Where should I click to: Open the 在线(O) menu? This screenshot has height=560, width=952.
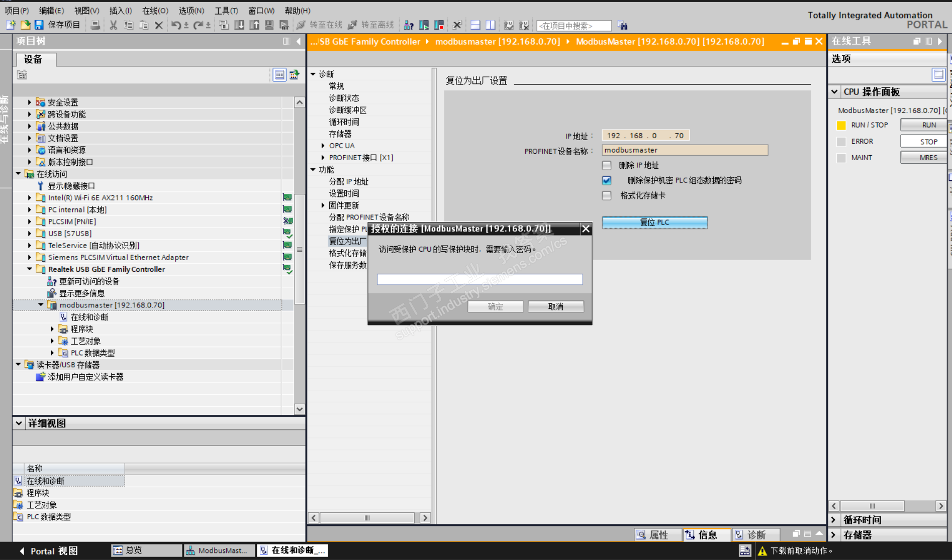155,11
